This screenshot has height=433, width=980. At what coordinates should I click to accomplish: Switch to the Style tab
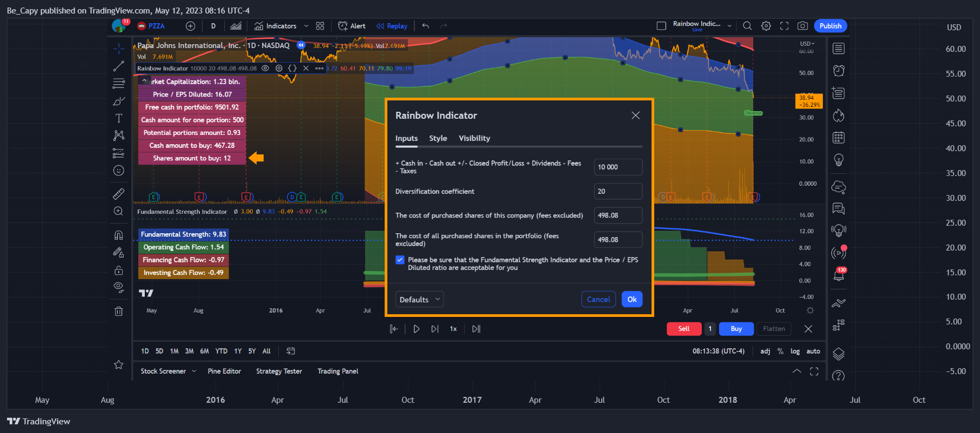coord(438,138)
